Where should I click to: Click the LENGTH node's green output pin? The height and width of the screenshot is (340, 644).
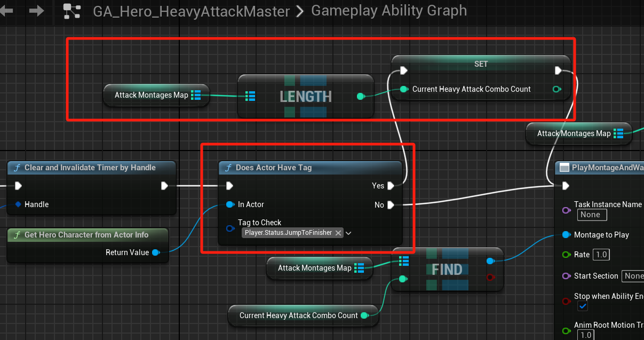point(361,96)
